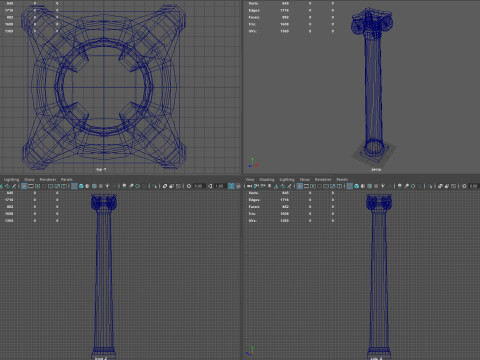Click Screen Space Ambient Occlusion in side panel
This screenshot has height=360, width=480.
tap(399, 186)
